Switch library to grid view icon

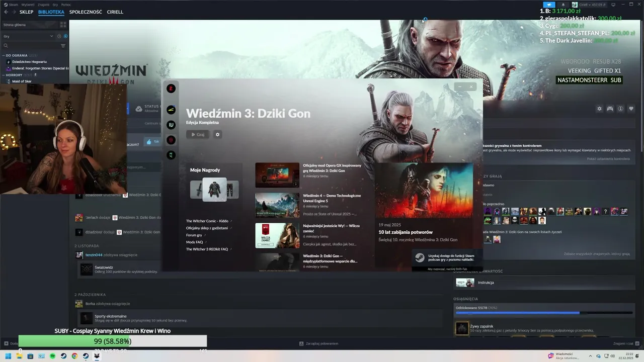pos(63,25)
